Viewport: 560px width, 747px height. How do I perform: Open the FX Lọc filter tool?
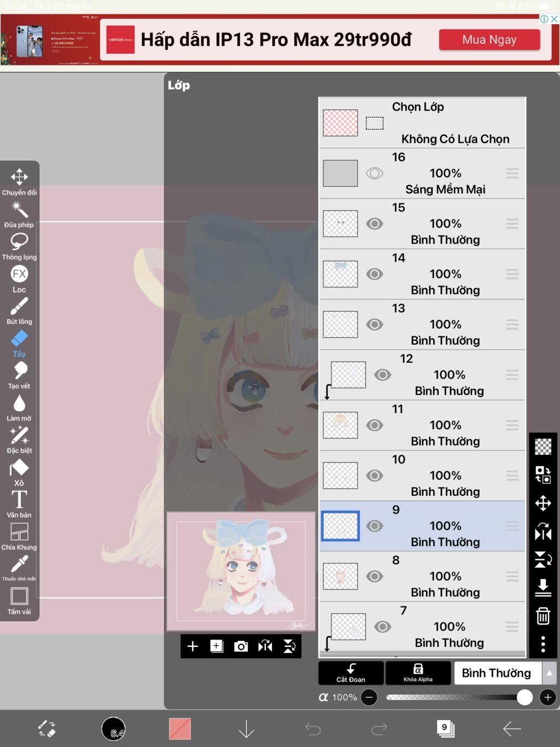pyautogui.click(x=19, y=279)
